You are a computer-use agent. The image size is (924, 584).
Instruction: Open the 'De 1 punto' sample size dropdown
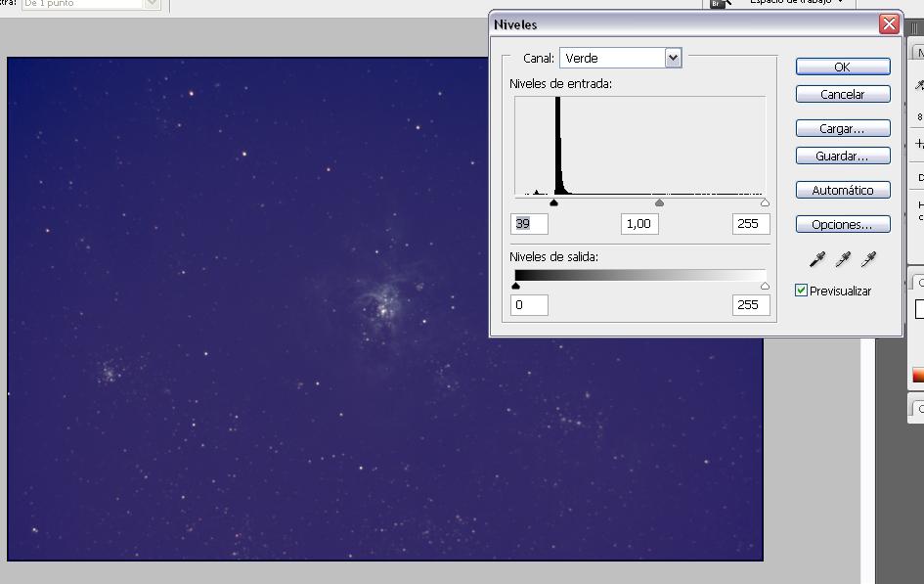coord(91,4)
